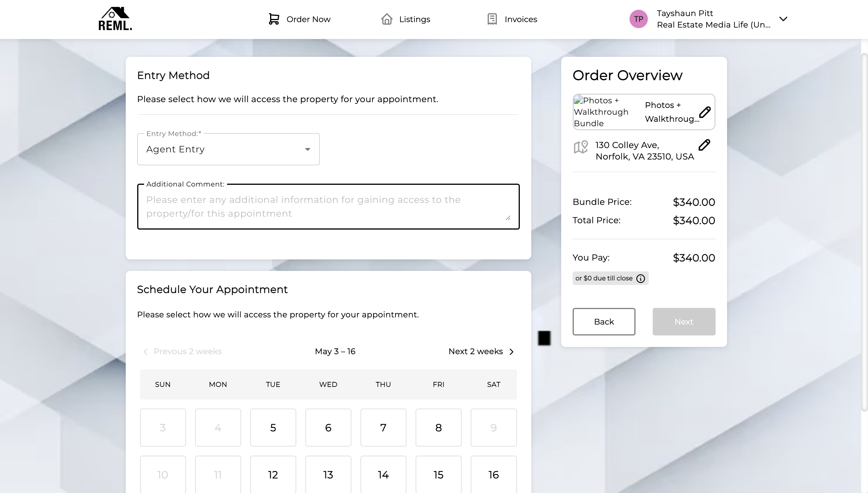Viewport: 868px width, 493px height.
Task: Click the Back button
Action: click(604, 322)
